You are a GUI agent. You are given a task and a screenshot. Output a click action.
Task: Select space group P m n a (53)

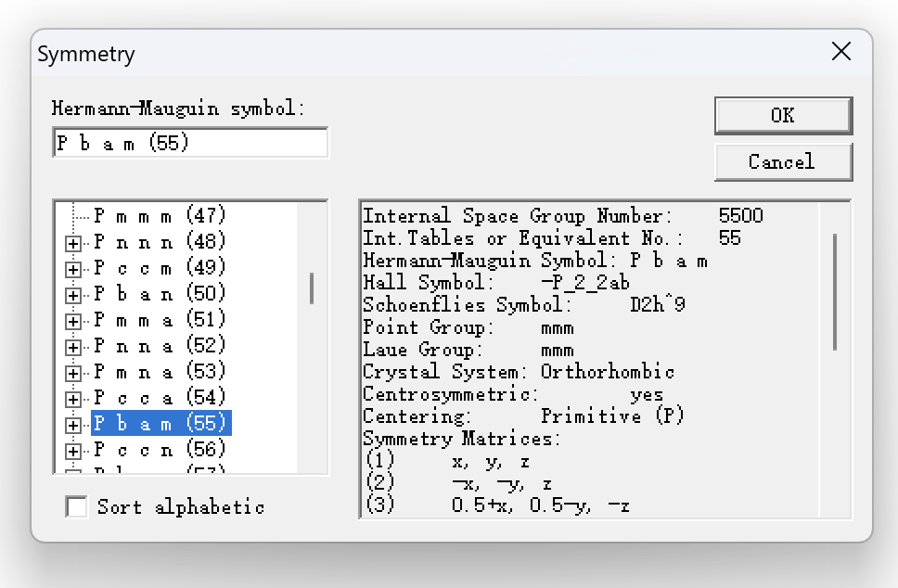coord(160,372)
